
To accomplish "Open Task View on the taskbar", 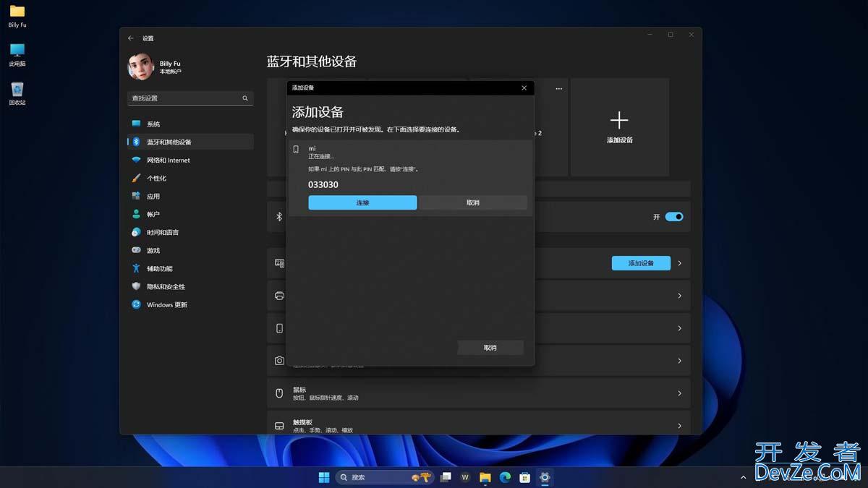I will click(446, 477).
